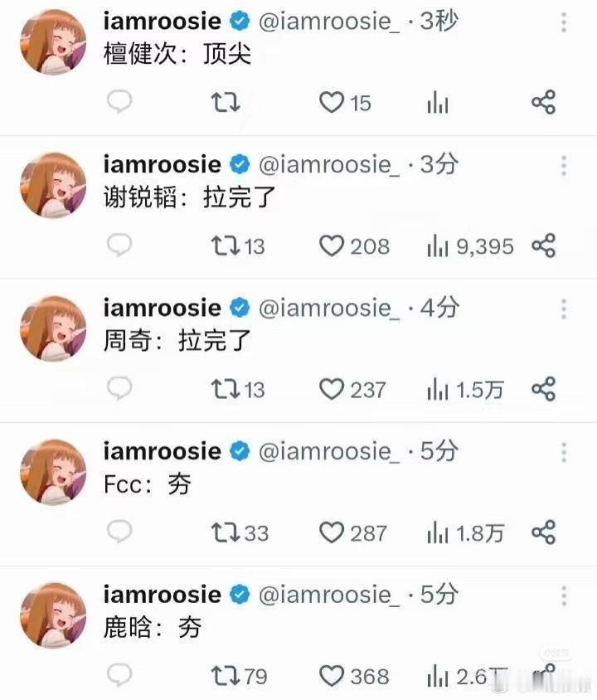Open iamroosie display name on the 周奇 tweet
The height and width of the screenshot is (700, 597).
(x=163, y=308)
